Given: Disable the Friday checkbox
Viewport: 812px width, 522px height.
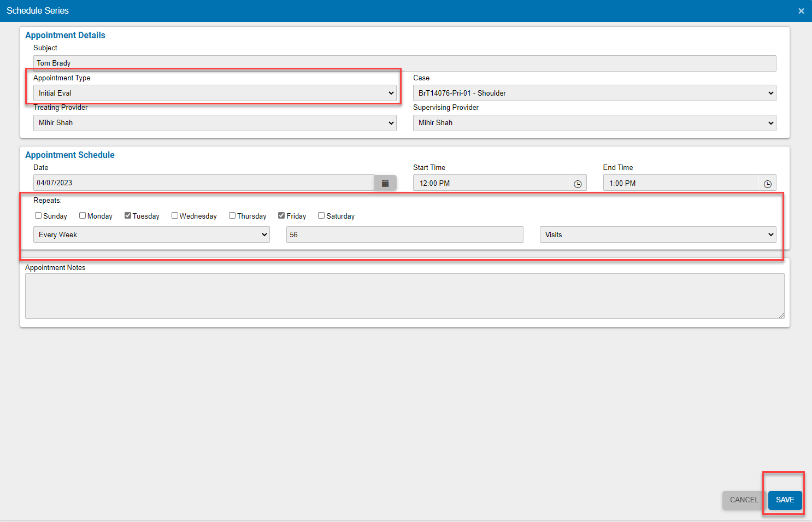Looking at the screenshot, I should point(281,215).
